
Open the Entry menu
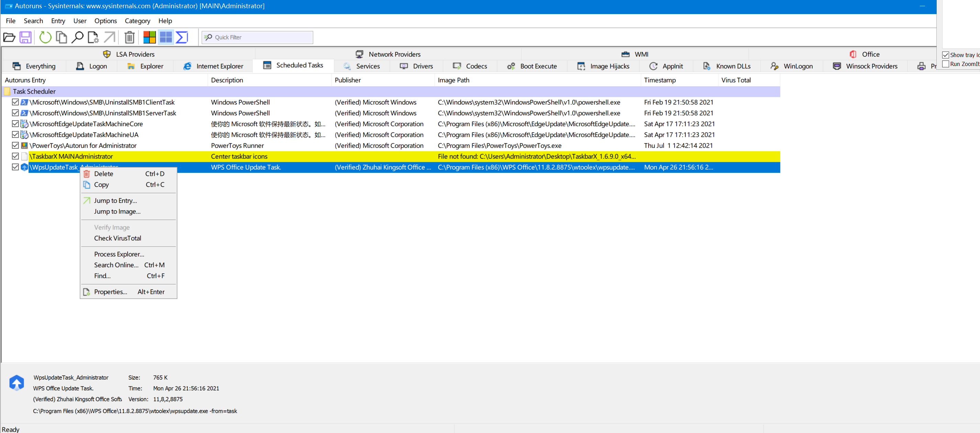tap(58, 21)
